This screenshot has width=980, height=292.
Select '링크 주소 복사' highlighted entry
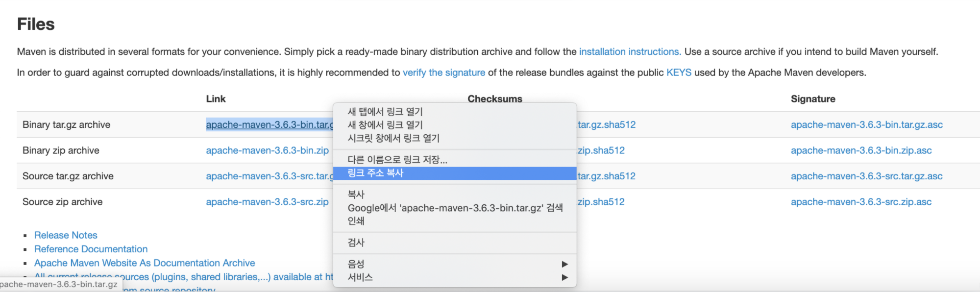(455, 173)
